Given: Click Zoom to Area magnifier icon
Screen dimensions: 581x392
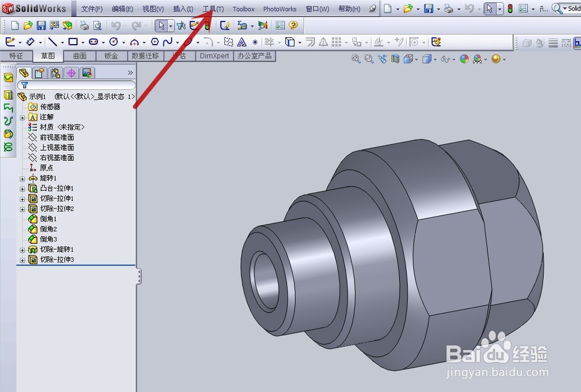Looking at the screenshot, I should [x=369, y=59].
